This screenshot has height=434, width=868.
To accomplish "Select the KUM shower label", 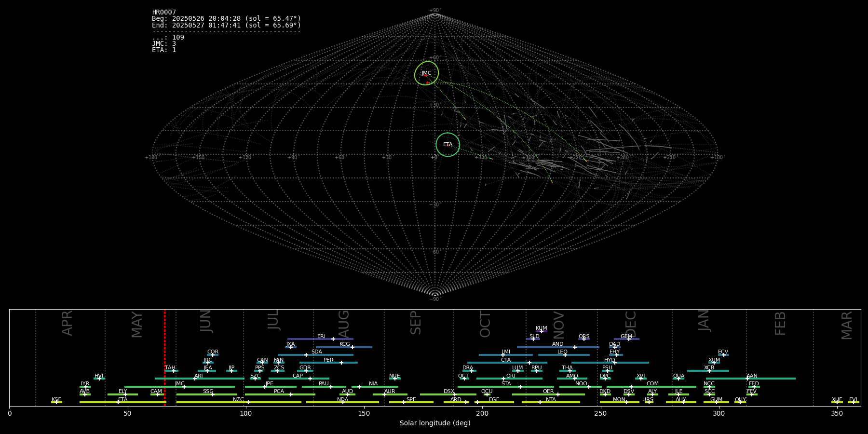I will coord(542,328).
